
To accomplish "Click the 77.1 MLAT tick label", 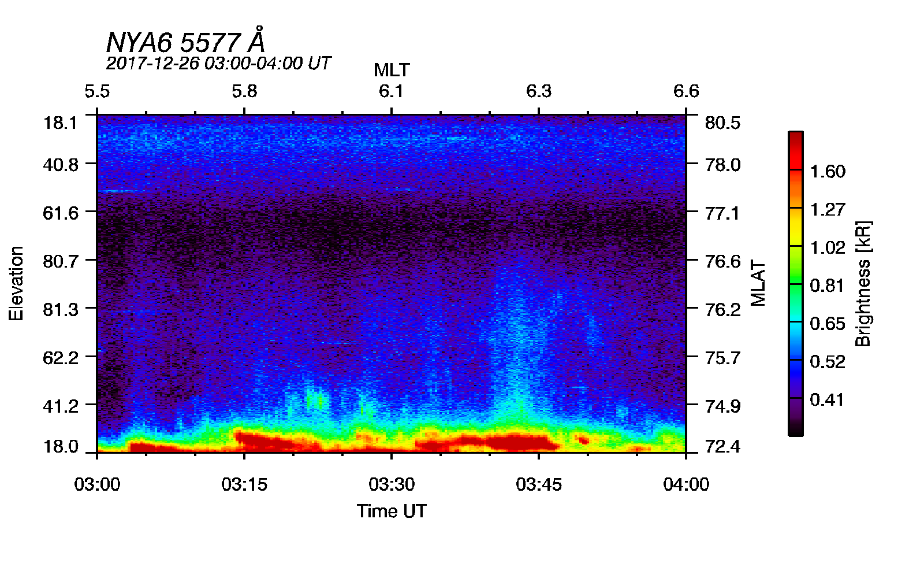I will (722, 213).
